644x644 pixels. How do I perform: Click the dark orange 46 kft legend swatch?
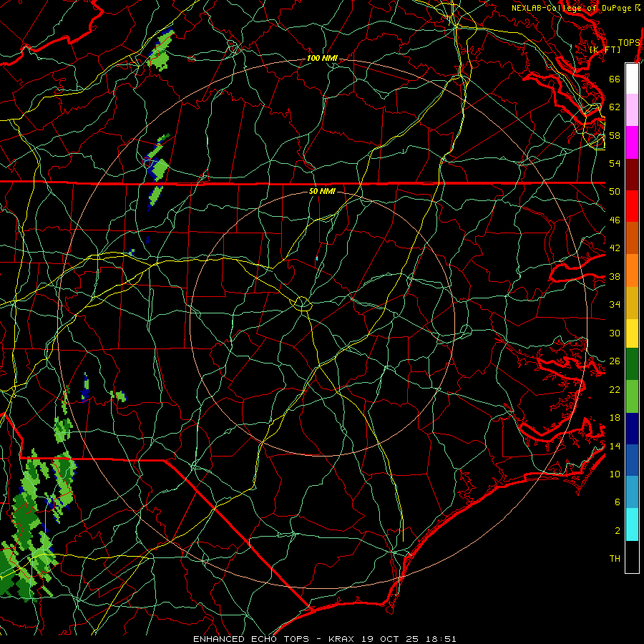[x=632, y=238]
